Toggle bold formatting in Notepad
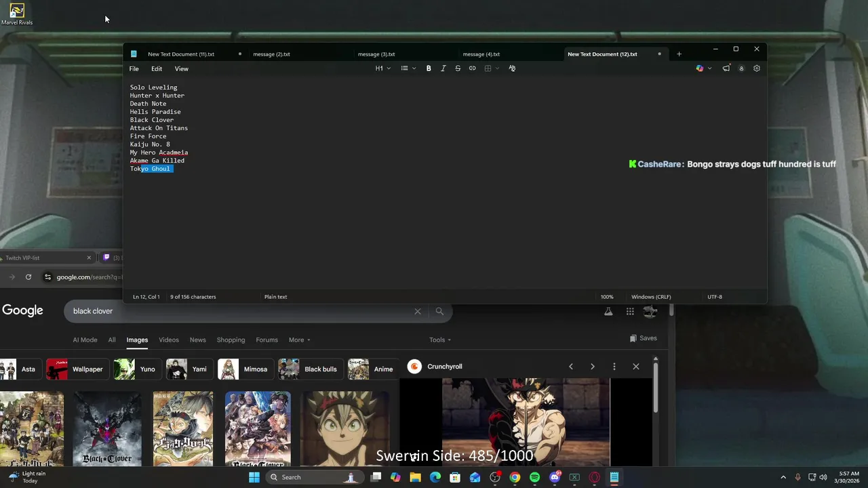868x488 pixels. [x=429, y=68]
